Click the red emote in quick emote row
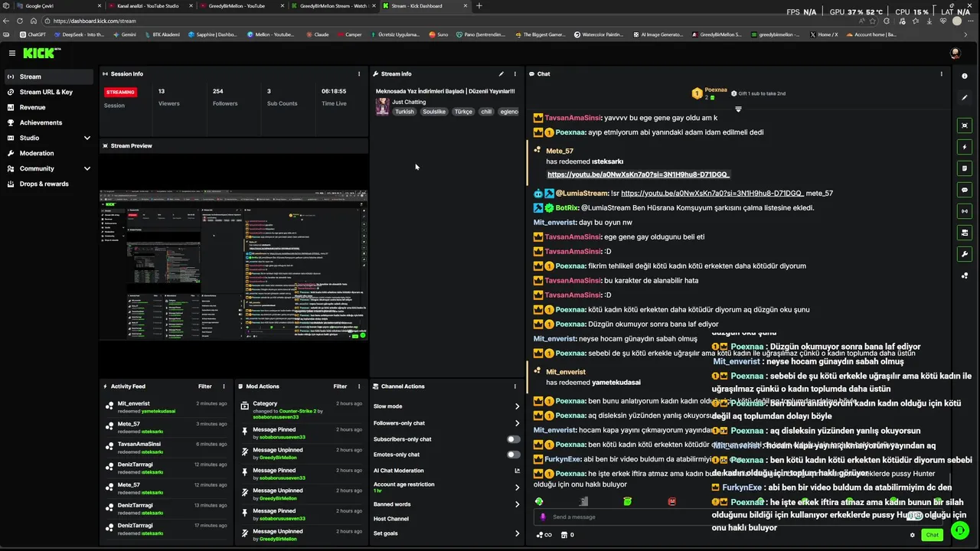 click(x=672, y=501)
